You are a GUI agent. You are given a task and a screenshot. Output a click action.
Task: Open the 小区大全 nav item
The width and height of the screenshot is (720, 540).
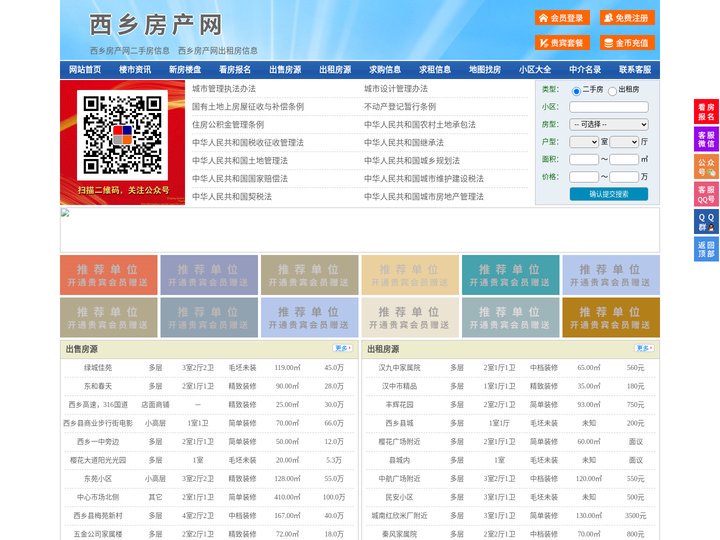(535, 70)
